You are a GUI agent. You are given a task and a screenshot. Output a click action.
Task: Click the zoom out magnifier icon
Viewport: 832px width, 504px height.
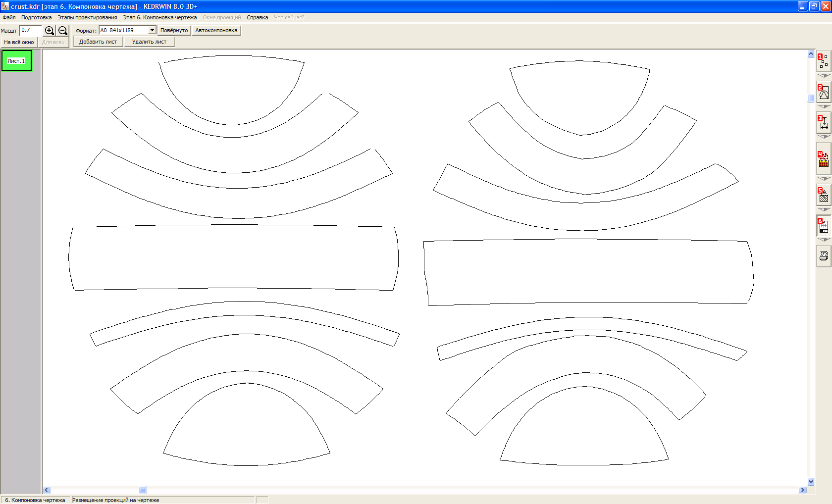click(63, 31)
